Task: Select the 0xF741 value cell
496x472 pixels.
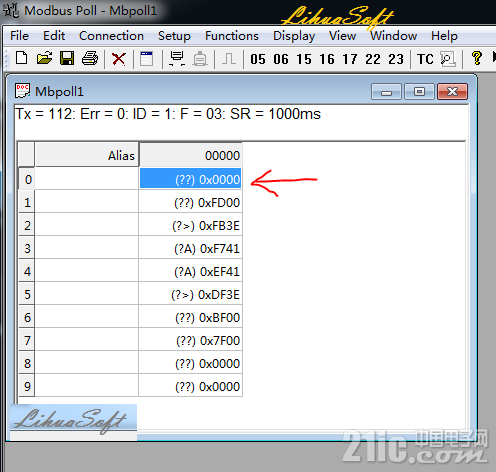Action: click(x=191, y=248)
